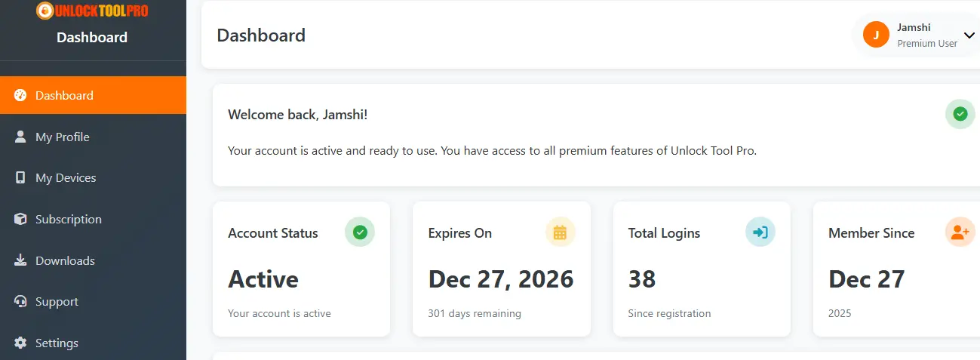Click the add-user icon on Member Since
This screenshot has width=980, height=360.
[x=960, y=232]
